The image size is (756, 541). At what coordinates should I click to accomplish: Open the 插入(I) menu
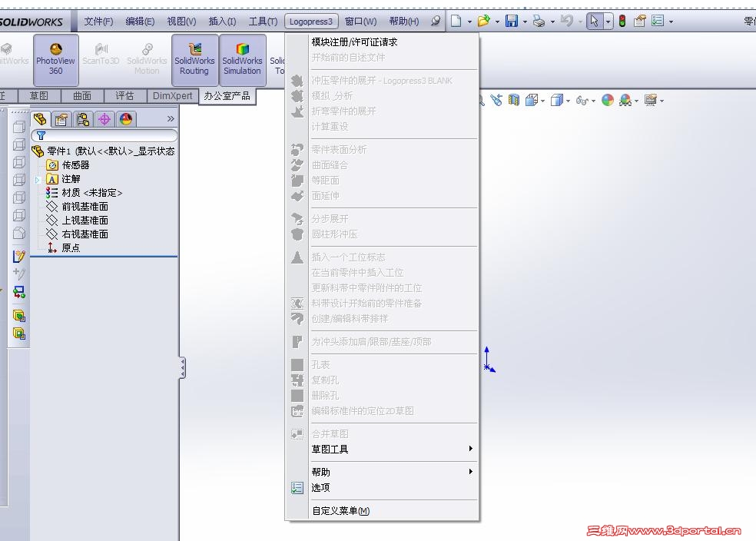click(222, 22)
